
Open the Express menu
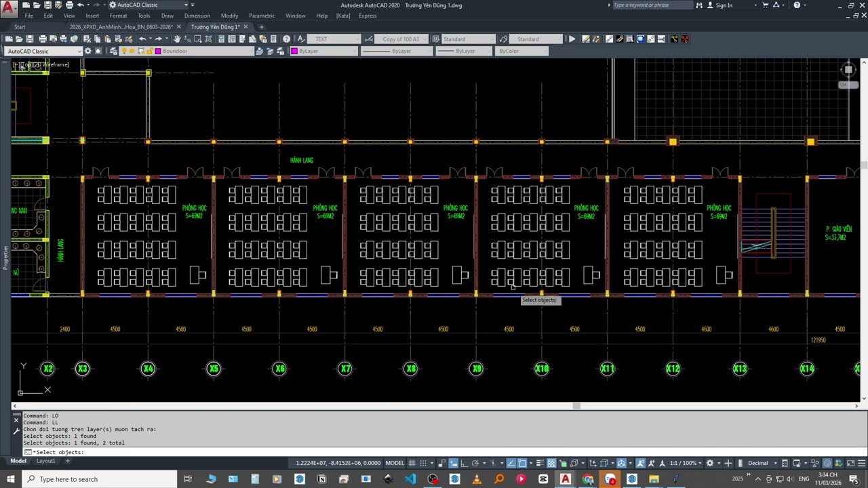(x=368, y=16)
